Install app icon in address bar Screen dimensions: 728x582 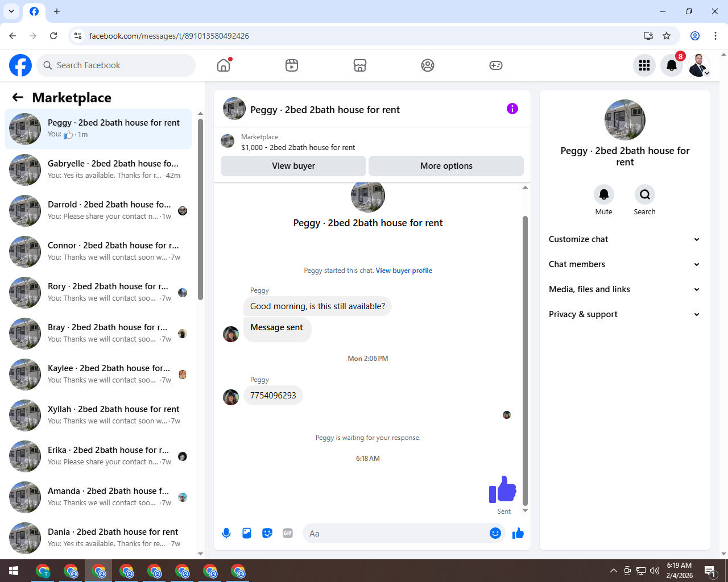pos(648,36)
